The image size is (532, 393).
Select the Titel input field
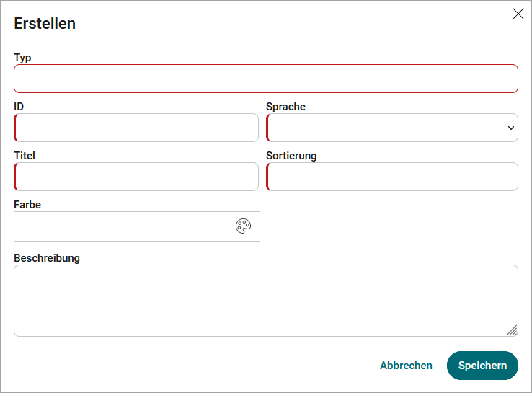(x=136, y=177)
